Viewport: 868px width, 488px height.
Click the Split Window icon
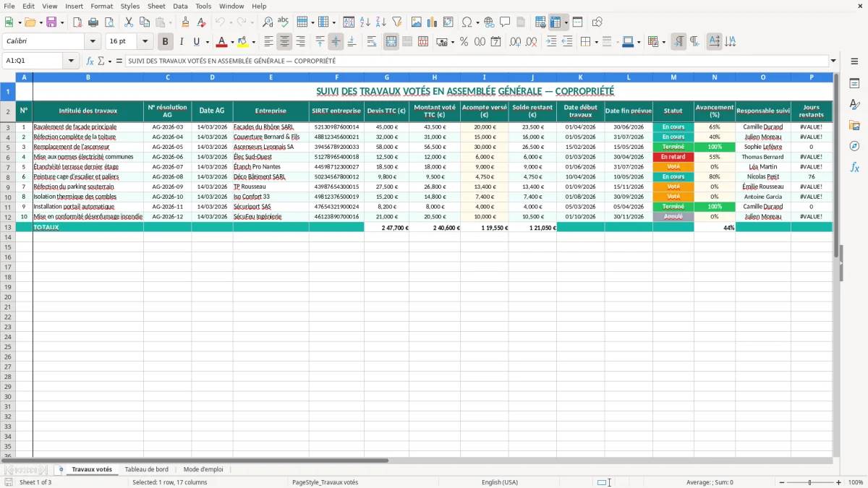(577, 22)
